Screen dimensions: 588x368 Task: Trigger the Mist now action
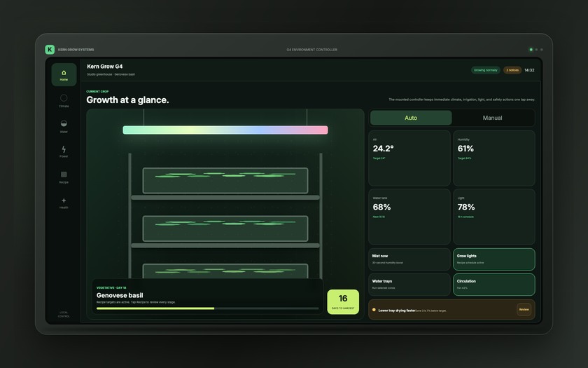point(409,259)
